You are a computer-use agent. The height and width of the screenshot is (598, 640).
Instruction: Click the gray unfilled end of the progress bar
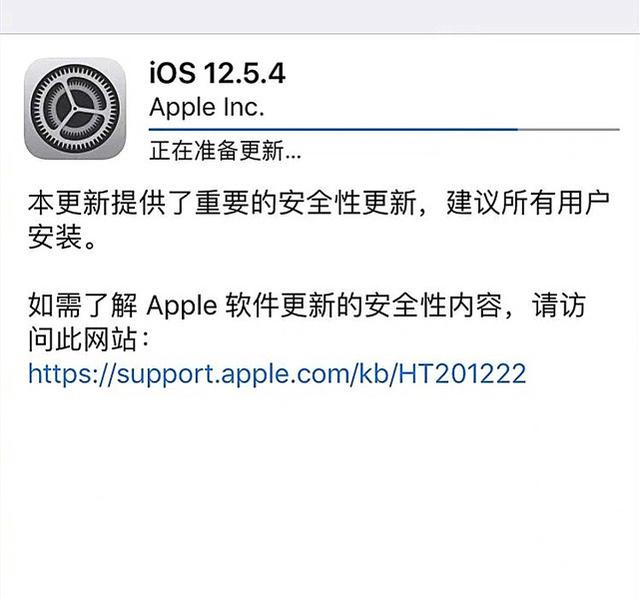(x=569, y=129)
